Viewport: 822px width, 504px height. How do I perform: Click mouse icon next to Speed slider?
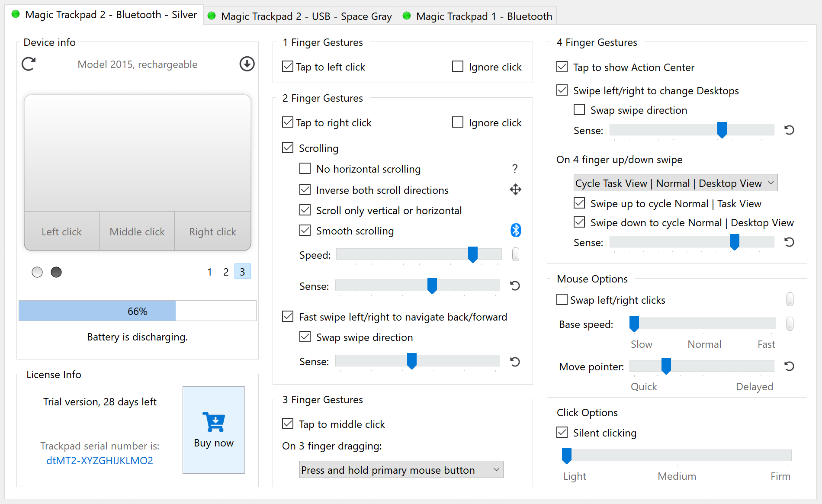click(515, 254)
